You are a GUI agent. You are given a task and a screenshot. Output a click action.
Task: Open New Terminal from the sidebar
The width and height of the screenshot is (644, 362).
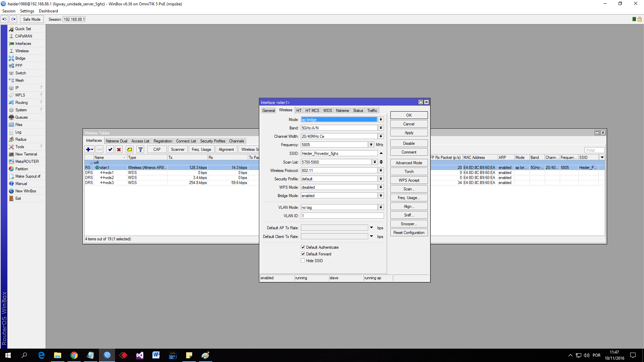[x=26, y=154]
